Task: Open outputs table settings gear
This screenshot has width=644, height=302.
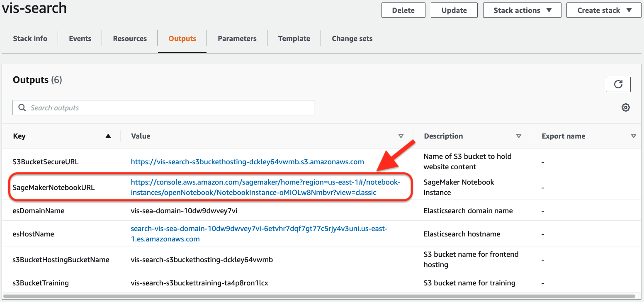Action: (x=626, y=108)
